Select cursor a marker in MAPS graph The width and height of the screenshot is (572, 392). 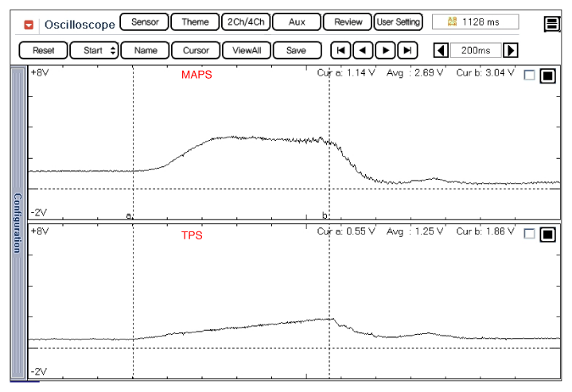(x=129, y=215)
